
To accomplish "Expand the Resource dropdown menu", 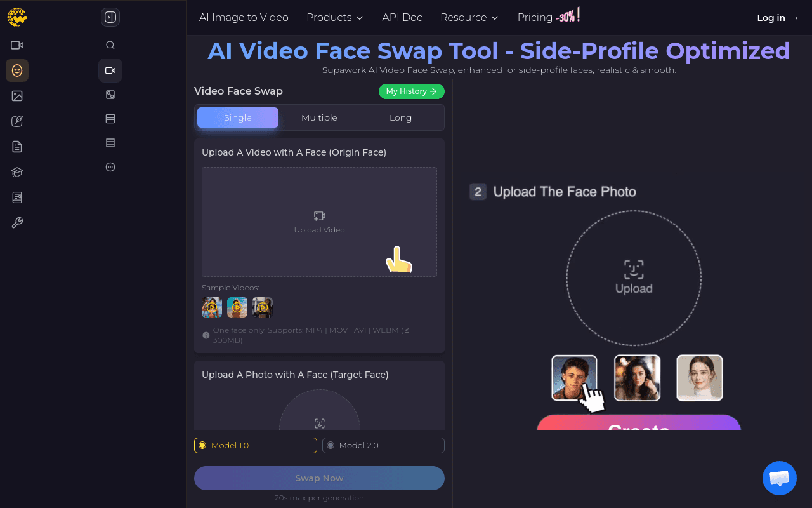I will click(x=469, y=17).
